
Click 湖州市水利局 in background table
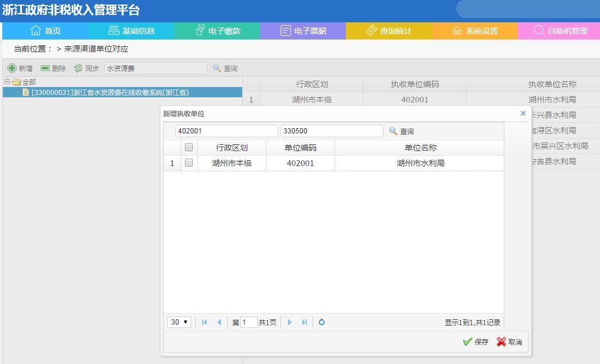click(552, 100)
